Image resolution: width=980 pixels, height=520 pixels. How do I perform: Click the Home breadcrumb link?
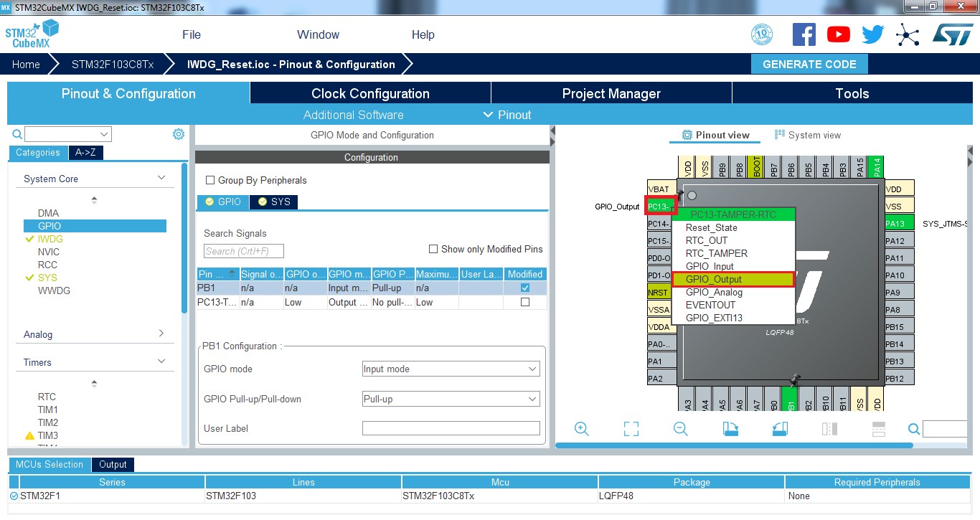pyautogui.click(x=26, y=64)
